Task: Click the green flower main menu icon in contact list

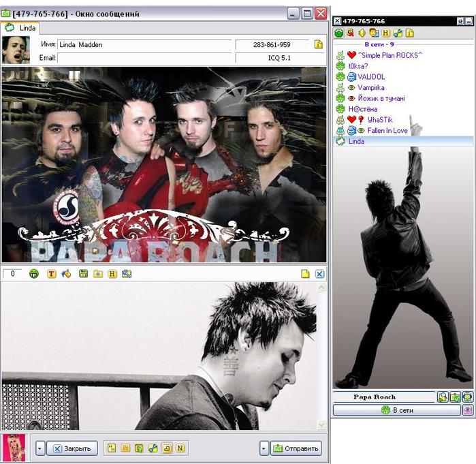Action: (x=339, y=33)
